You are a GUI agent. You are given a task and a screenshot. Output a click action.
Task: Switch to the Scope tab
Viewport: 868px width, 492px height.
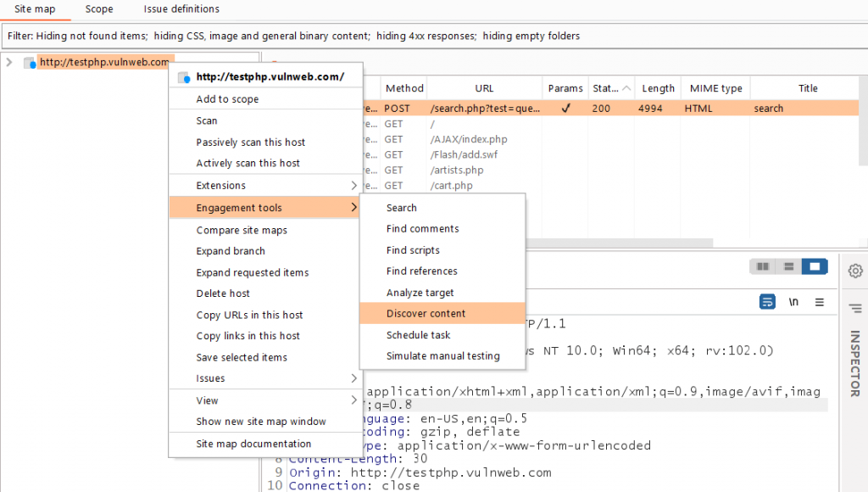coord(99,8)
